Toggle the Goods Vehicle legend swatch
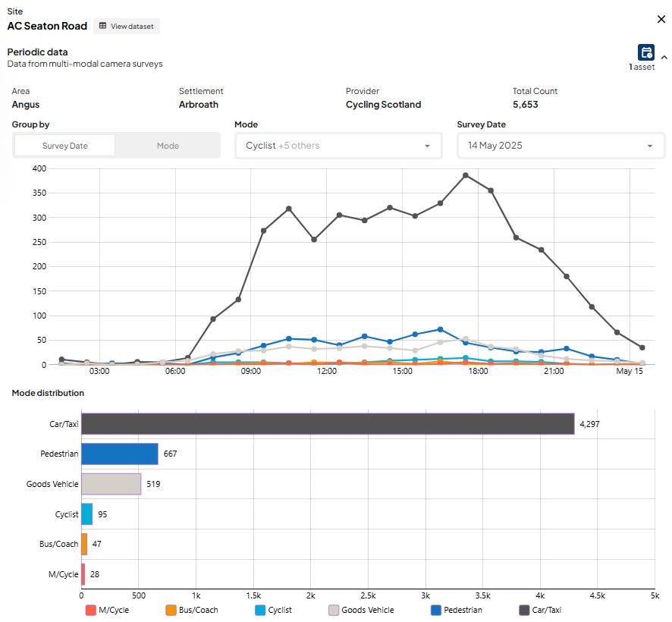 [334, 610]
